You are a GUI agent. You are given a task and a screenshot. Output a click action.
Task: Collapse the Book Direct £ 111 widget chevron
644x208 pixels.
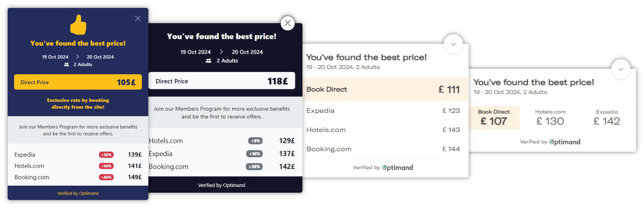[x=453, y=44]
